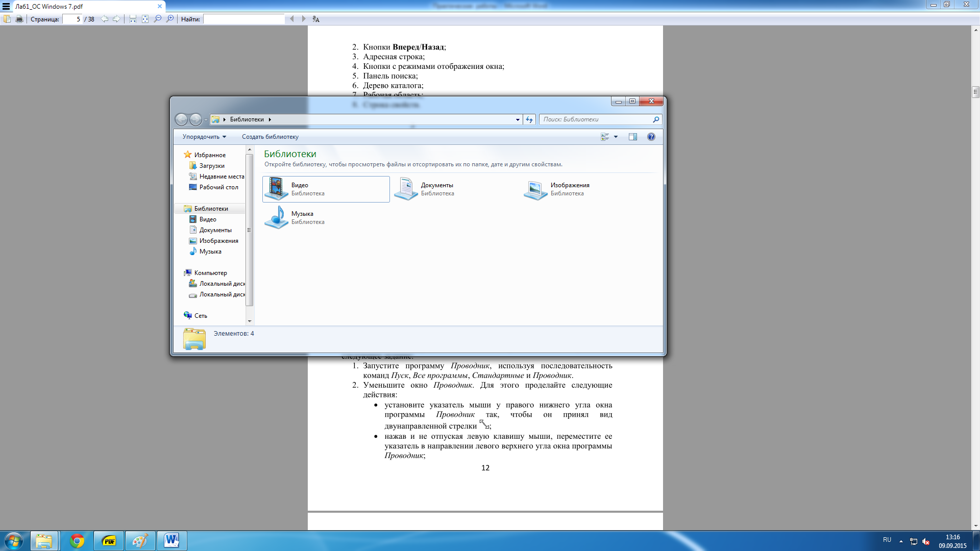Open recent pages dropdown beside Forward button
Viewport: 980px width, 551px height.
pos(206,120)
